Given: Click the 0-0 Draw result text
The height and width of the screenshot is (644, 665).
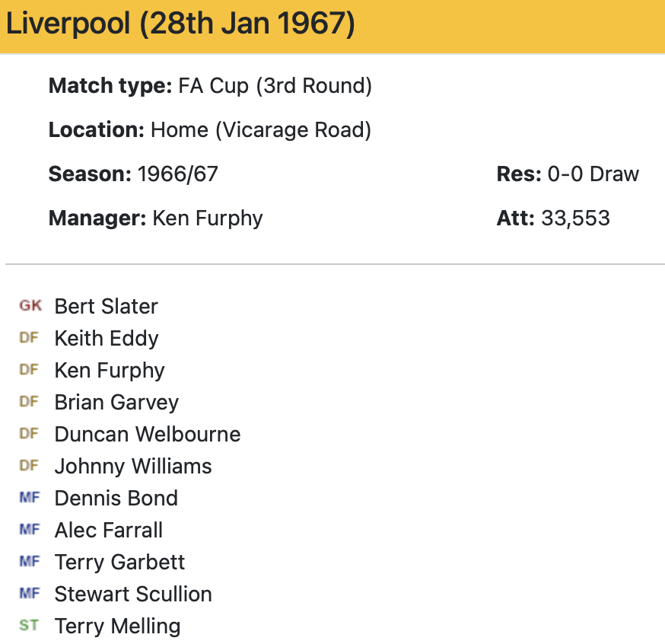Looking at the screenshot, I should coord(593,174).
